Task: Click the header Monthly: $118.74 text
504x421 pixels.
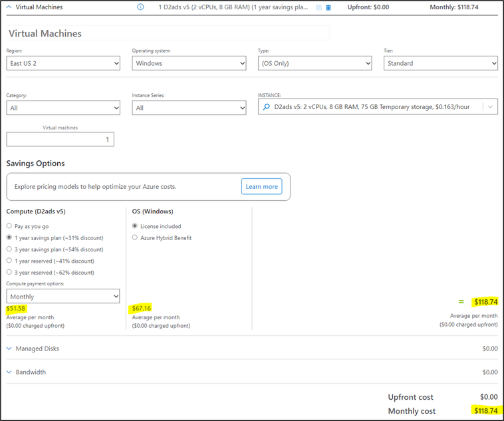Action: (454, 7)
